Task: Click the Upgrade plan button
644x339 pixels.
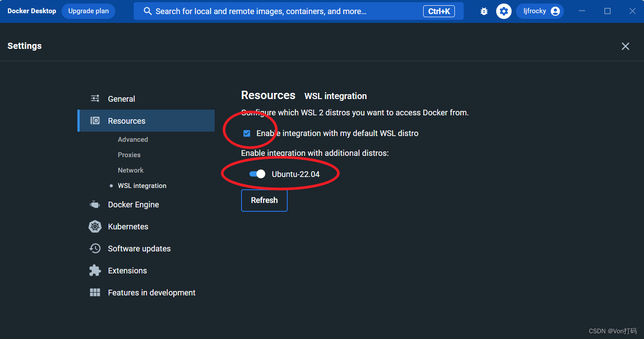Action: click(88, 11)
